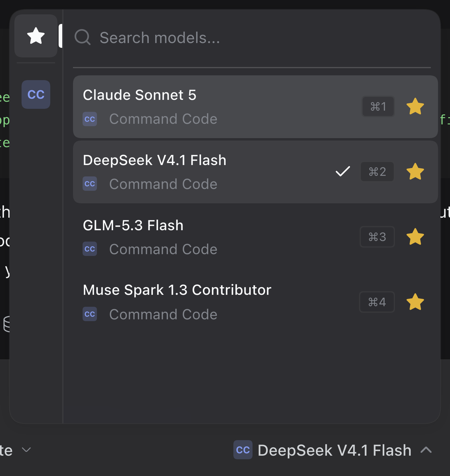The width and height of the screenshot is (450, 476).
Task: Click the Command Code icon under GLM-5.3 Flash
Action: click(x=90, y=249)
